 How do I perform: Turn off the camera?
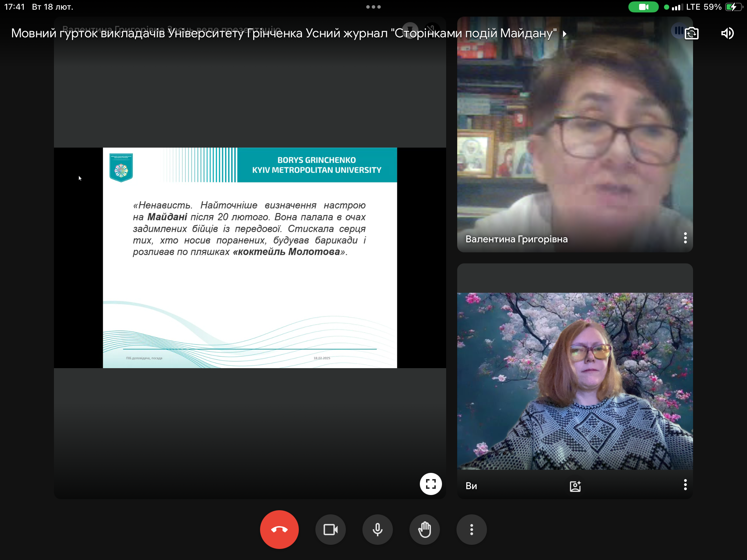click(330, 529)
